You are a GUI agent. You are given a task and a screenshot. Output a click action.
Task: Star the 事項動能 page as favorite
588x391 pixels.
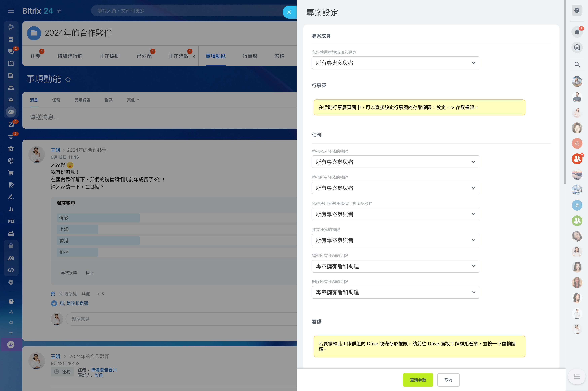tap(68, 80)
